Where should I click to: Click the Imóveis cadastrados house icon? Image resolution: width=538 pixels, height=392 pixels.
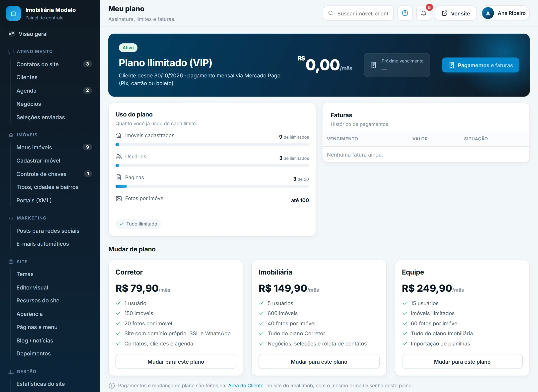pyautogui.click(x=119, y=135)
